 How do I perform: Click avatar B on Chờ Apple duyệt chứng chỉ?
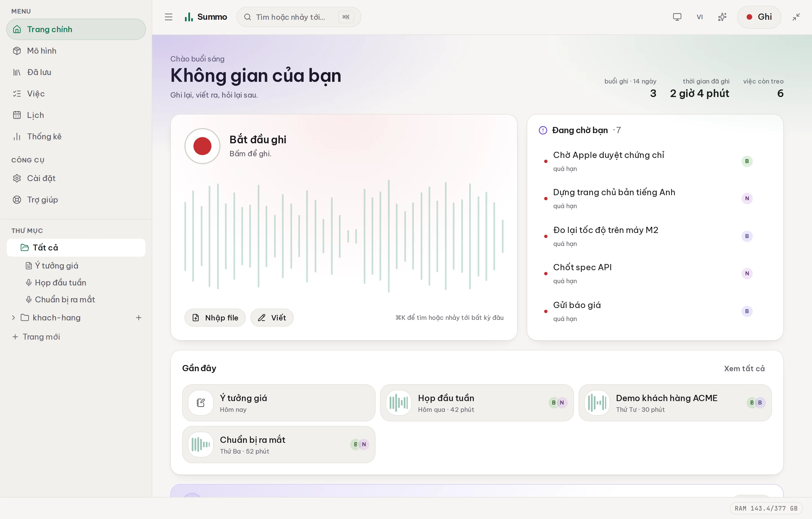click(x=747, y=161)
